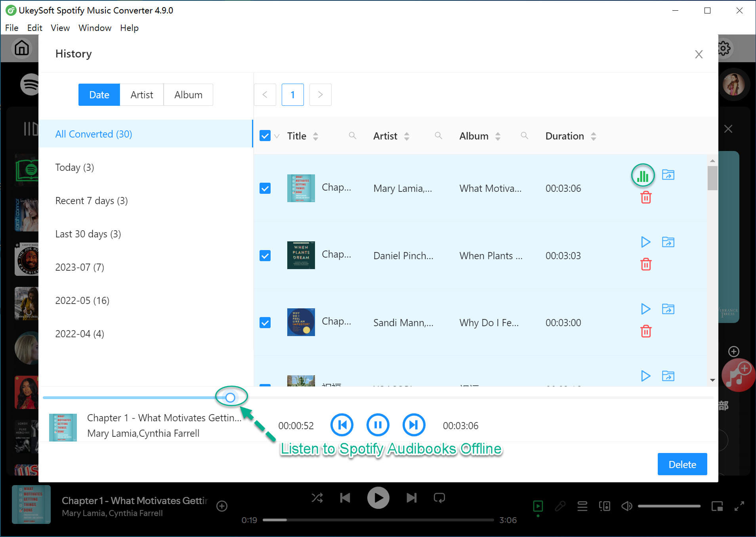Search within the Album column
Image resolution: width=756 pixels, height=537 pixels.
point(524,136)
